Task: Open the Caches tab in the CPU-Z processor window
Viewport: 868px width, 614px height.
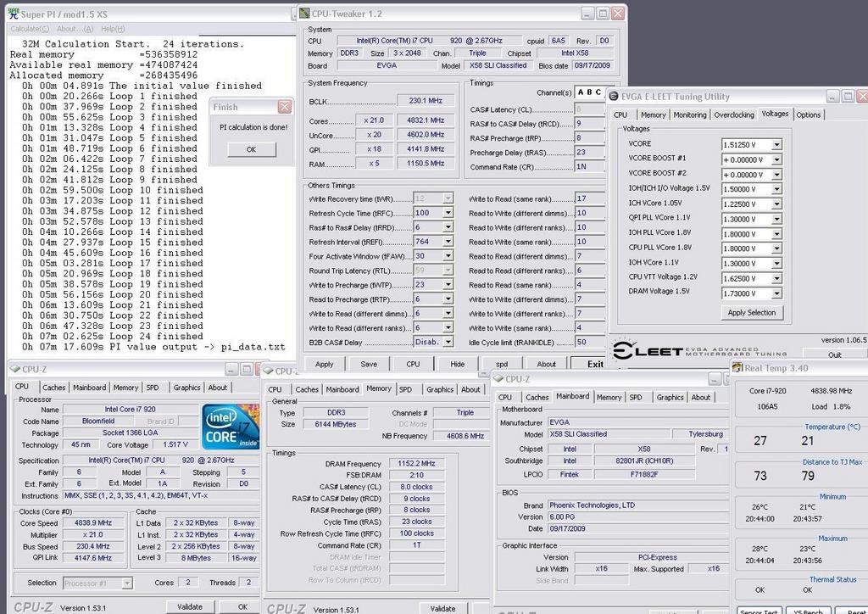Action: click(53, 388)
